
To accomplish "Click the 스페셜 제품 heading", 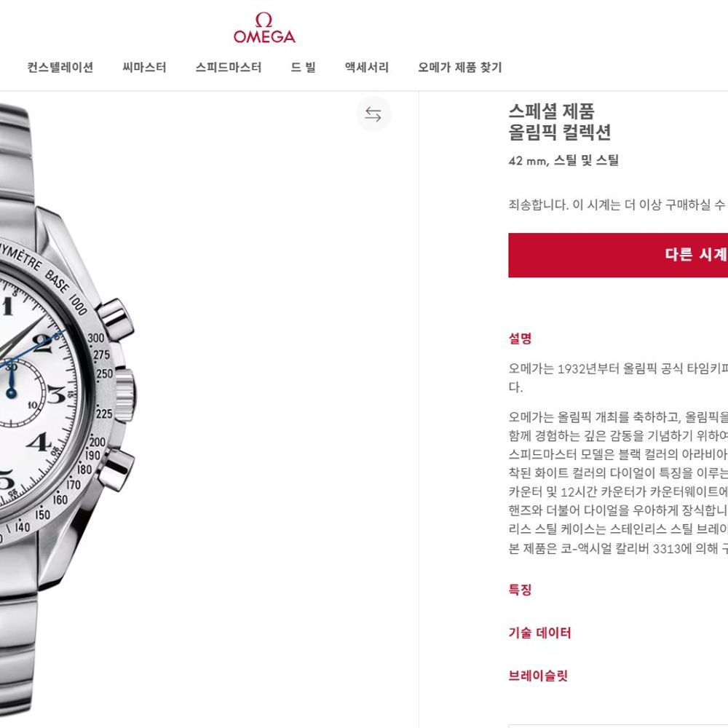I will tap(551, 111).
